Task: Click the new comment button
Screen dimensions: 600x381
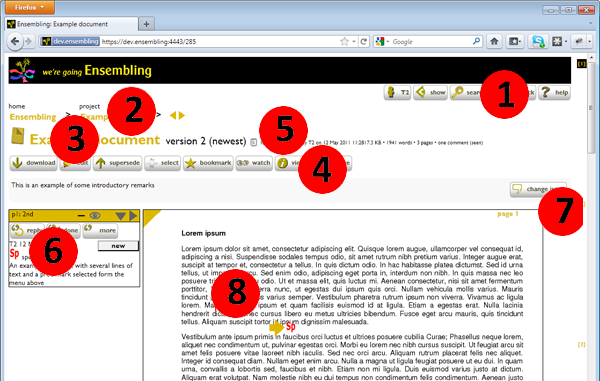Action: coord(118,246)
